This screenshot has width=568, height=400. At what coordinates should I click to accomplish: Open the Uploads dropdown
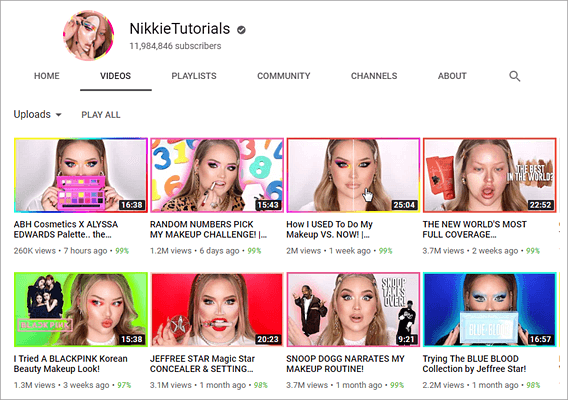tap(37, 114)
